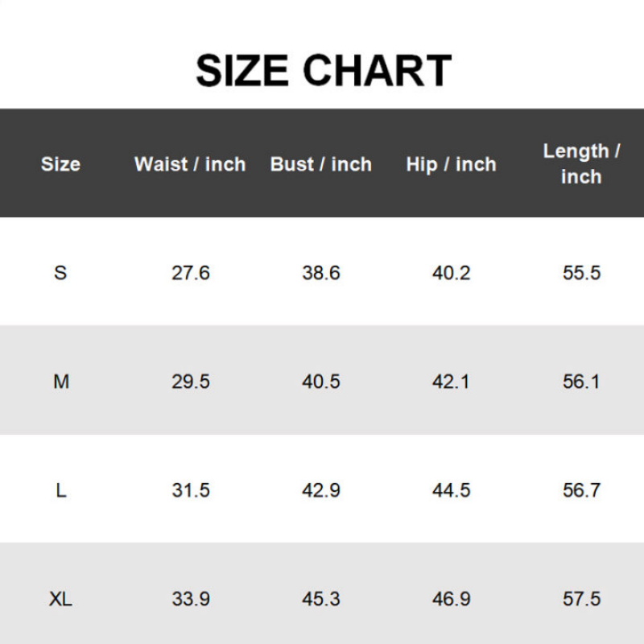Click waist value 27.6 for size S
Image resolution: width=644 pixels, height=644 pixels.
[x=191, y=273]
